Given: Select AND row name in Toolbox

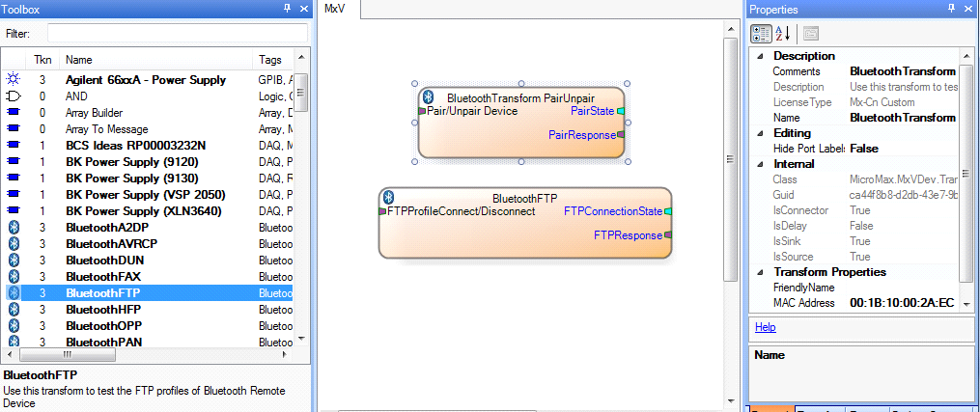Looking at the screenshot, I should tap(76, 96).
